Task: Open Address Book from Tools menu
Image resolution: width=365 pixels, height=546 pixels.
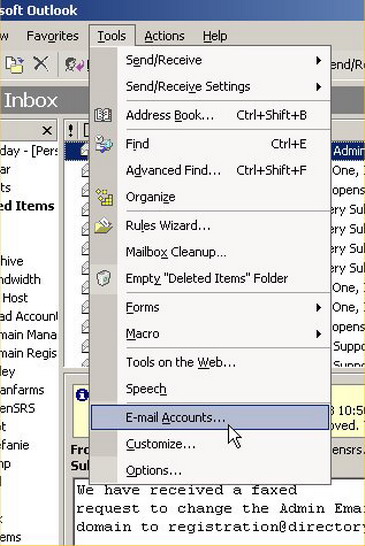Action: click(210, 115)
